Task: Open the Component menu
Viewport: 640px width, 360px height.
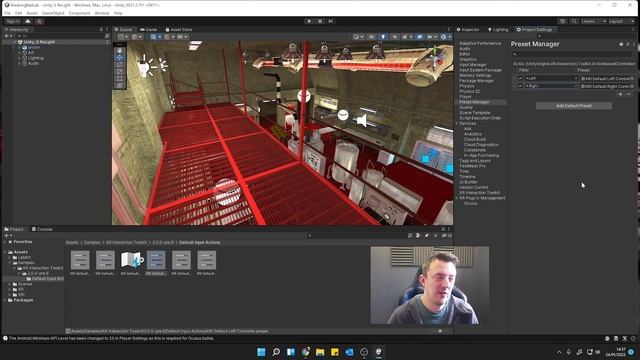Action: 79,13
